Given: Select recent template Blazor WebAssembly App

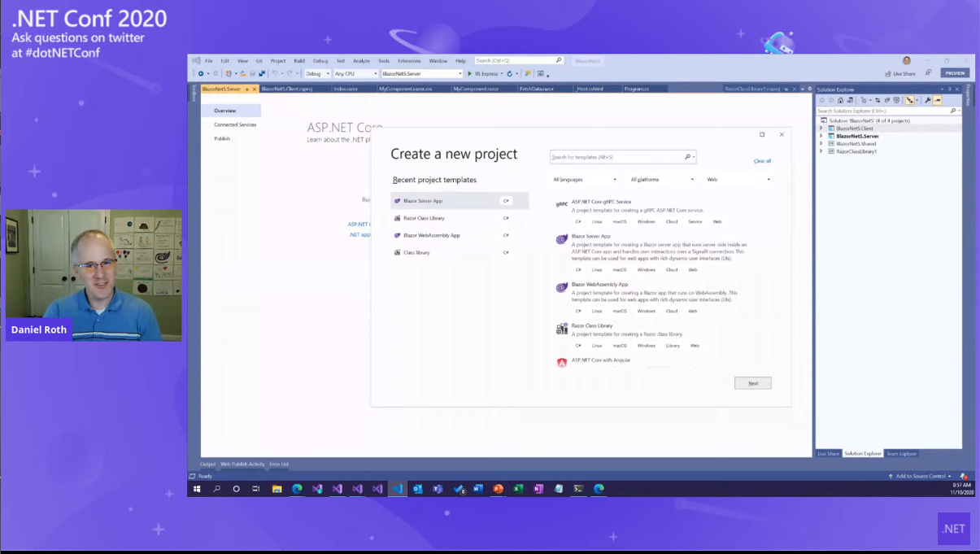Looking at the screenshot, I should coord(460,235).
